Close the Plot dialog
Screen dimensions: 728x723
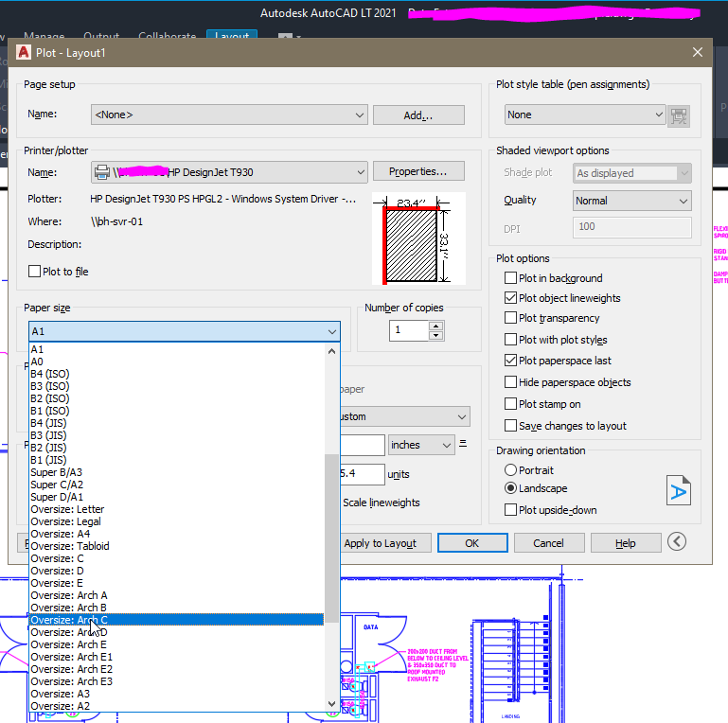coord(698,52)
